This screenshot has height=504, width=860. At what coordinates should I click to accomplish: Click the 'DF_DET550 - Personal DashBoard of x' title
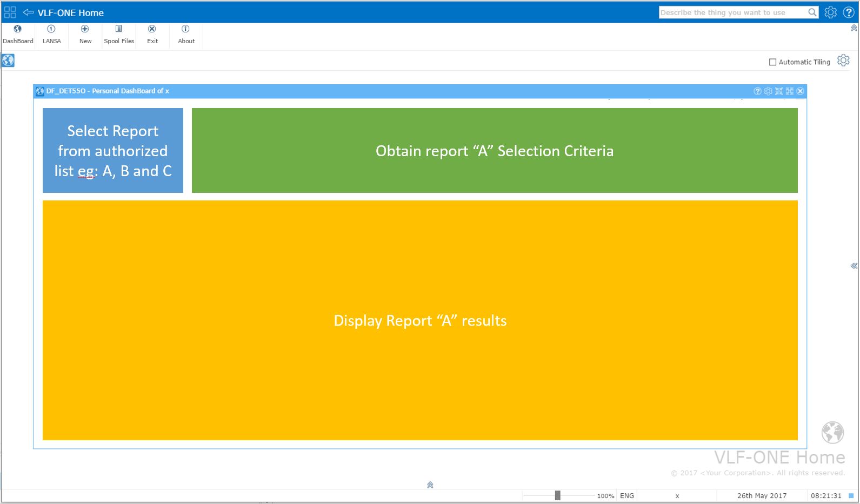(x=108, y=91)
